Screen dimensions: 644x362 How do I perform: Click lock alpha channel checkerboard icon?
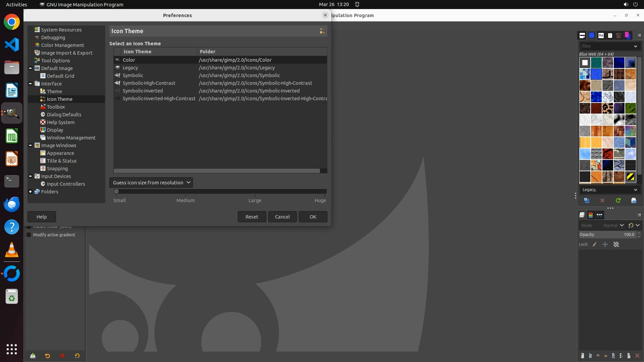[616, 244]
